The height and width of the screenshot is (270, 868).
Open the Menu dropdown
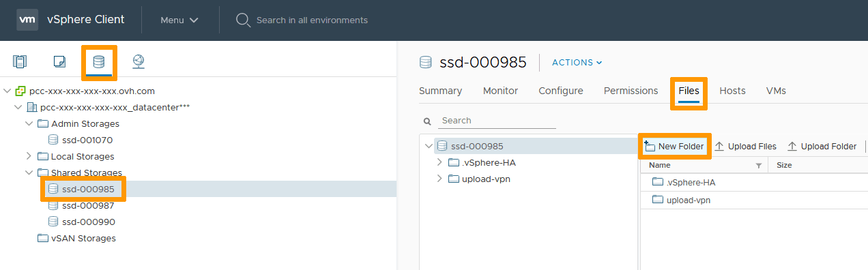click(179, 20)
